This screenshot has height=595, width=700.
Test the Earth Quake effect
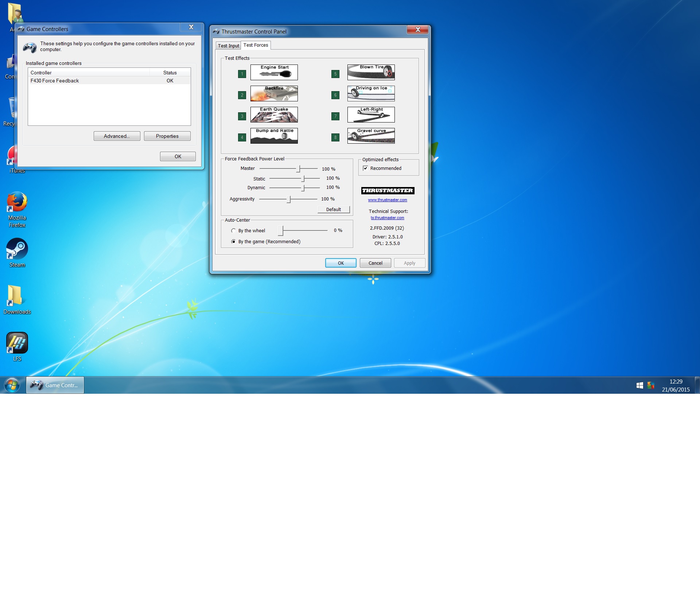coord(274,114)
